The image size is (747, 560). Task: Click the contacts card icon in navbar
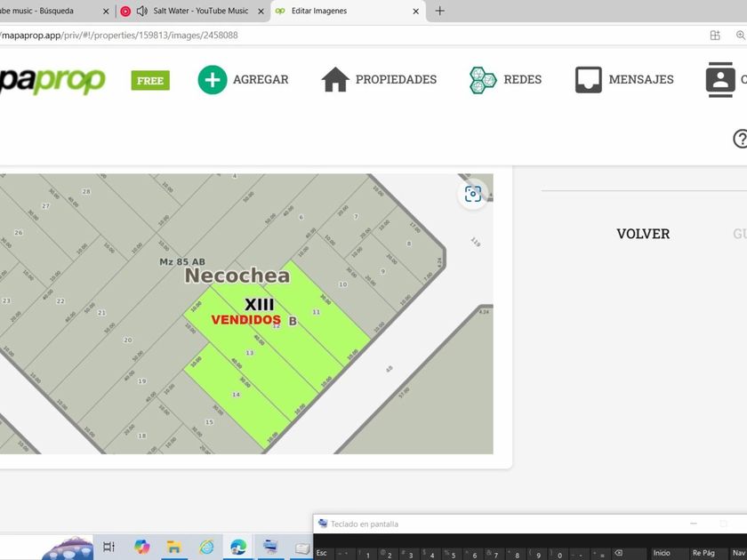(x=719, y=79)
